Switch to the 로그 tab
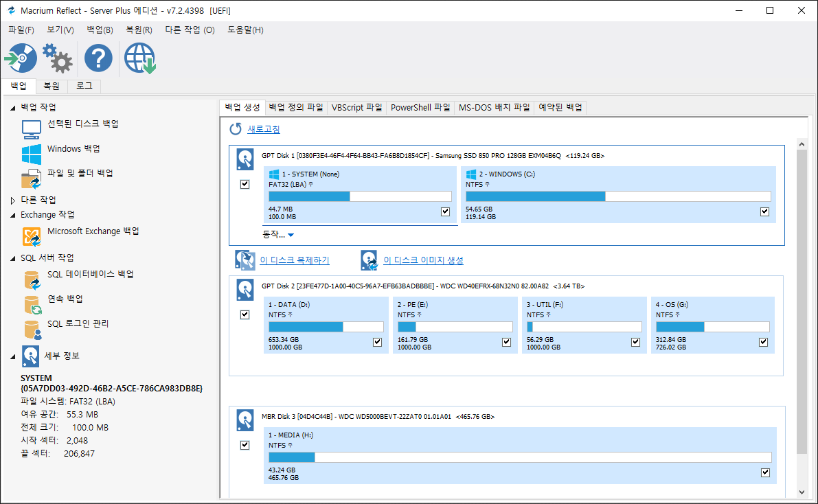The image size is (818, 504). coord(84,86)
